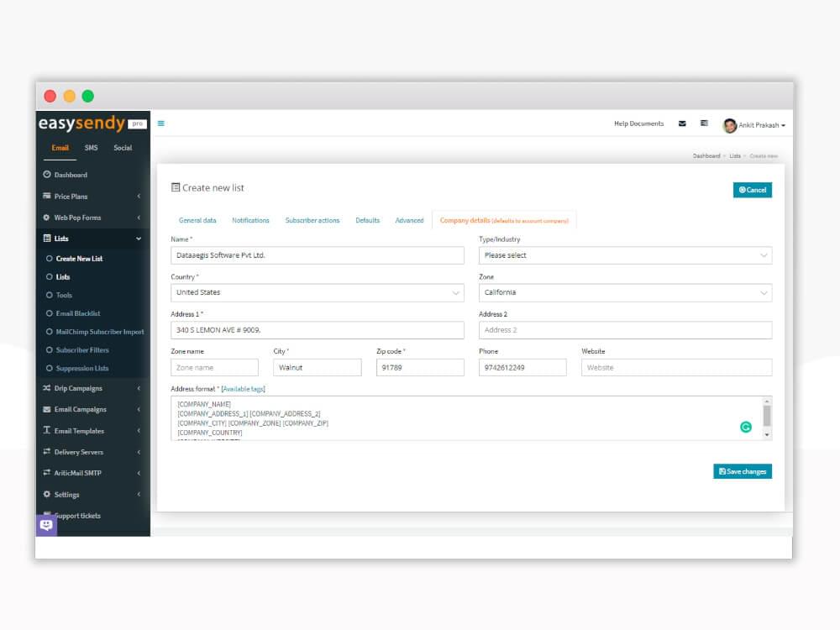Click the Address 2 input field
The image size is (840, 630).
click(x=625, y=330)
